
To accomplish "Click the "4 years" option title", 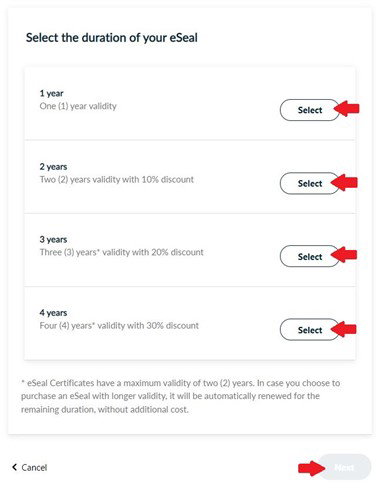I will (x=53, y=313).
